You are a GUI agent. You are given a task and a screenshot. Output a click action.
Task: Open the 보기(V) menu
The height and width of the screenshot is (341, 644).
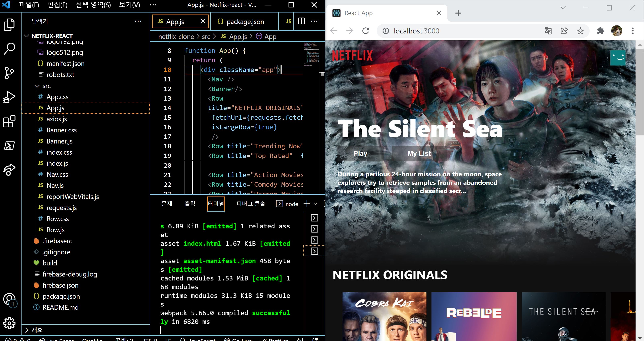[x=129, y=5]
